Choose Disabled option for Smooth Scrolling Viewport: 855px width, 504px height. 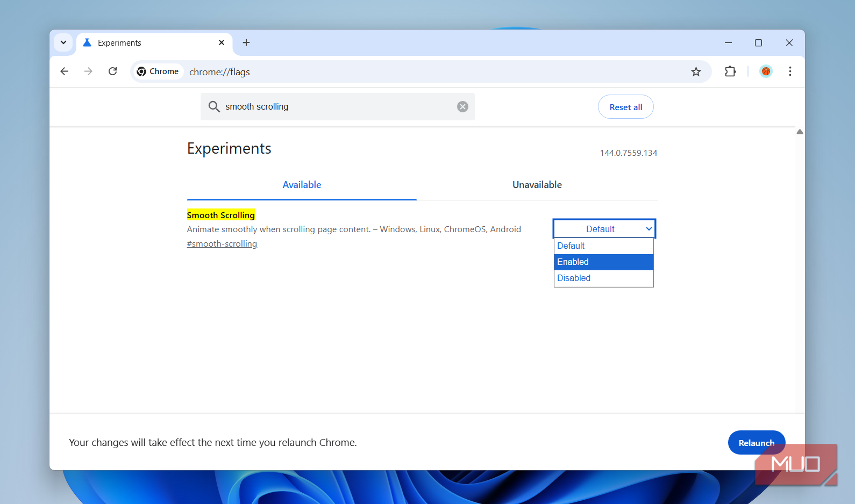603,278
